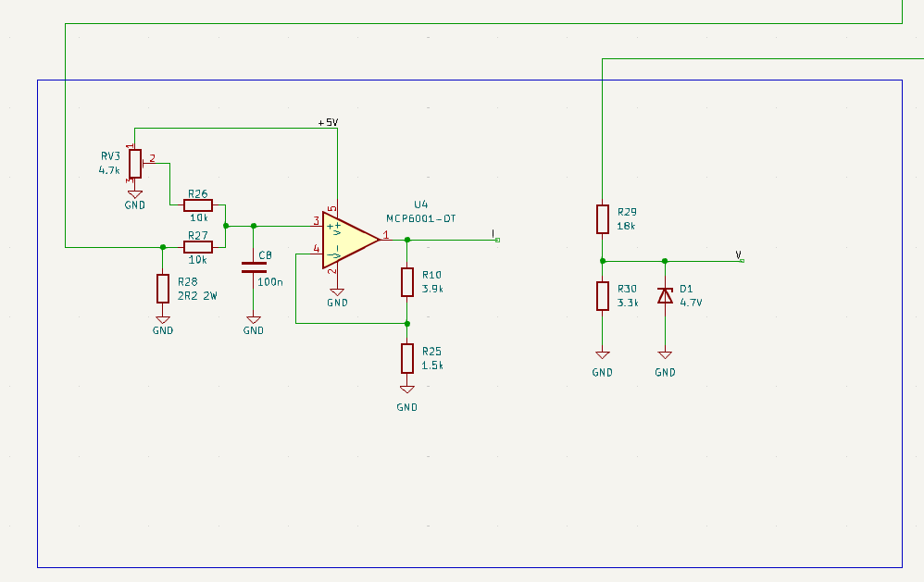Click the 2R2 2W value text
Screen dimensions: 924x582
[x=198, y=296]
